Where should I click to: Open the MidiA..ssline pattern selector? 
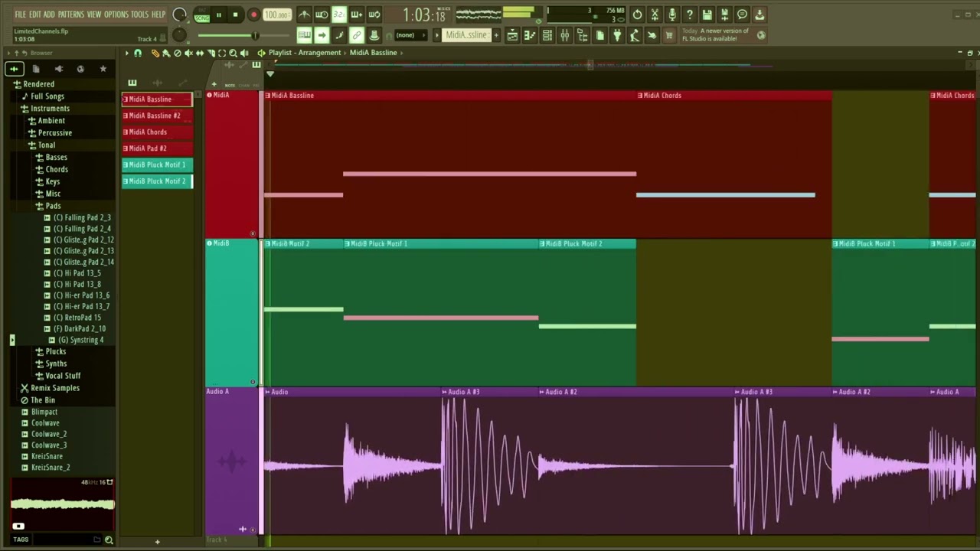point(466,35)
